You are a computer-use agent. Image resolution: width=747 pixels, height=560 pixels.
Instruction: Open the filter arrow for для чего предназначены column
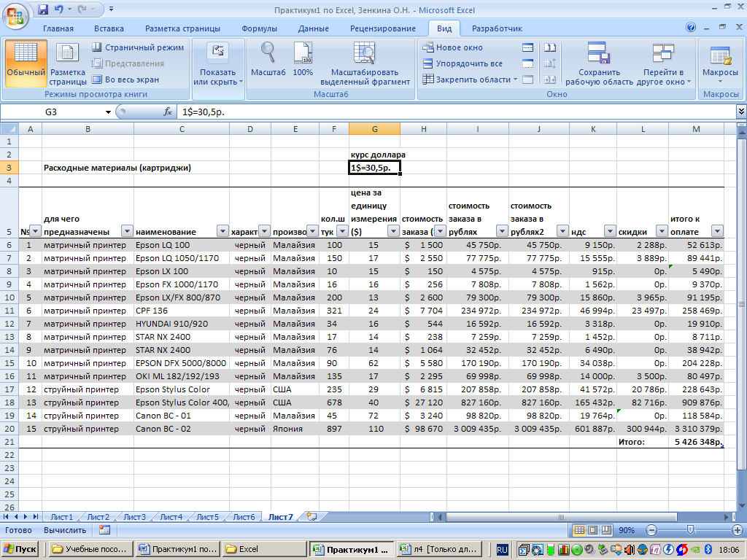click(x=127, y=231)
